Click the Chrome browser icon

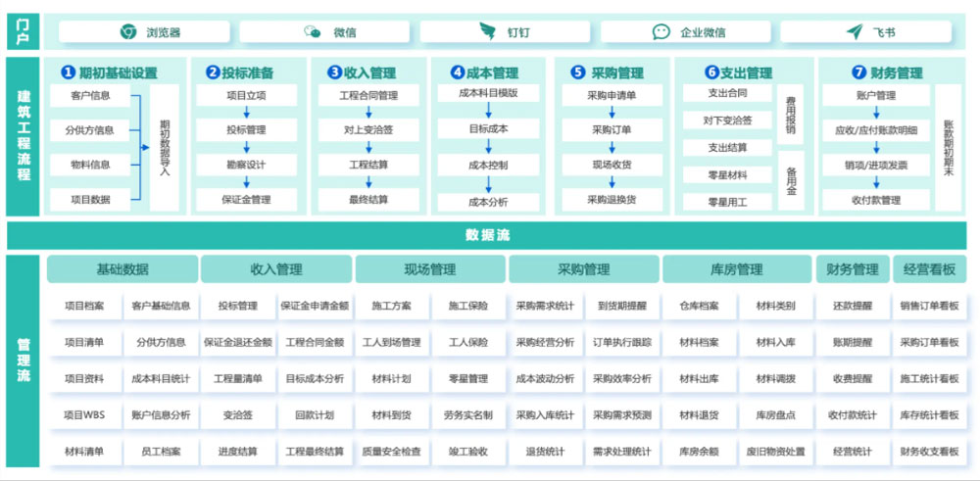click(128, 32)
